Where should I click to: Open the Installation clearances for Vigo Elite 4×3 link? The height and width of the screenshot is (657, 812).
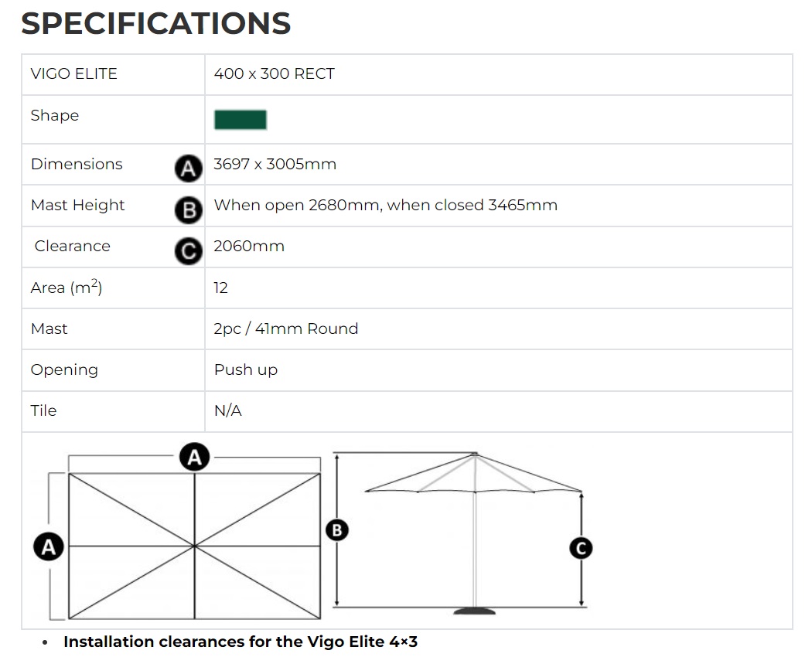point(241,642)
